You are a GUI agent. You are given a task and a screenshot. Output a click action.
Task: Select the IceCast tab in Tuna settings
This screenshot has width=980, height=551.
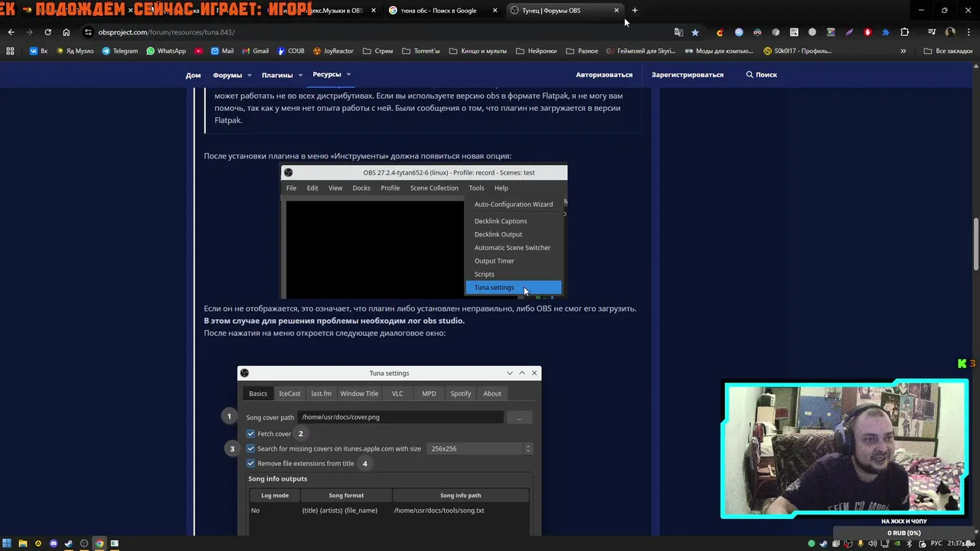pyautogui.click(x=289, y=393)
